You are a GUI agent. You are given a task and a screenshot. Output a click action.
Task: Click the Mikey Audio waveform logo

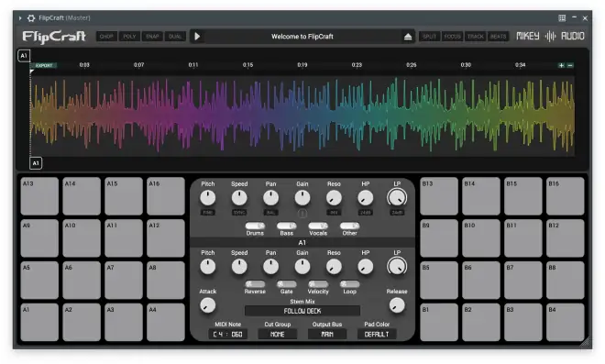[550, 37]
